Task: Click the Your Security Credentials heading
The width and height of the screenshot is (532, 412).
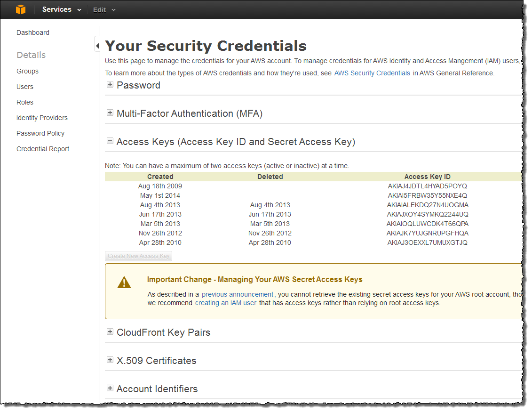Action: [206, 46]
